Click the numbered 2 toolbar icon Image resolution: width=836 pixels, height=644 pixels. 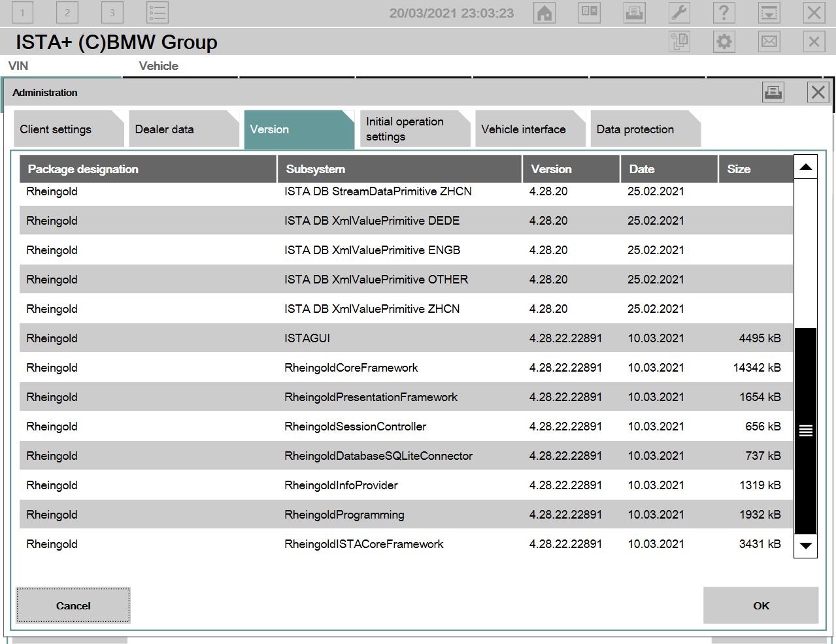coord(67,12)
